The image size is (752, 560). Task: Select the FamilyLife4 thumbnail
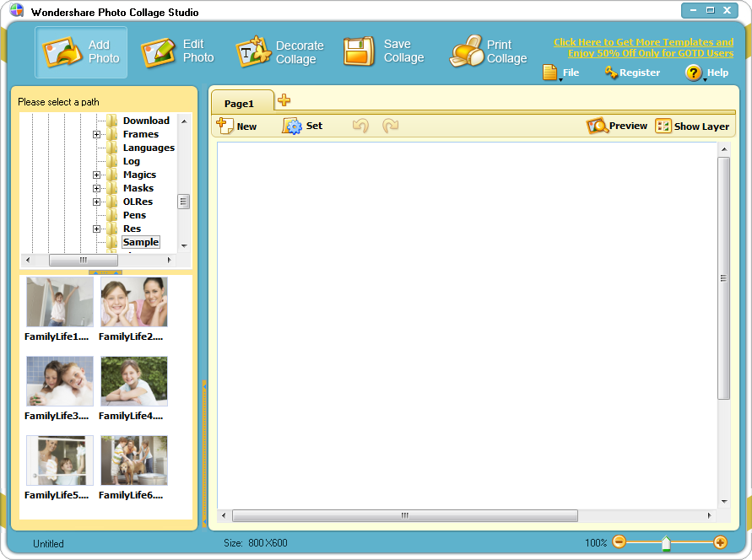pos(134,381)
